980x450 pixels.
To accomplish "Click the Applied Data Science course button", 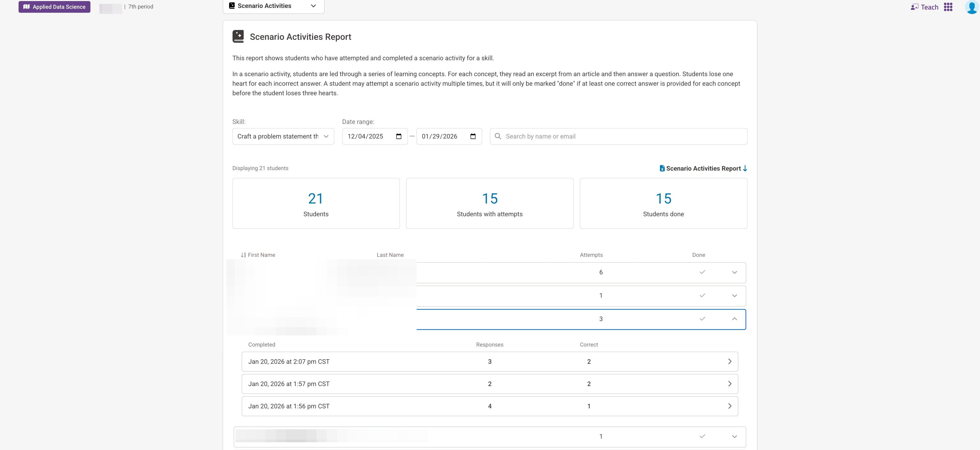I will (x=54, y=7).
